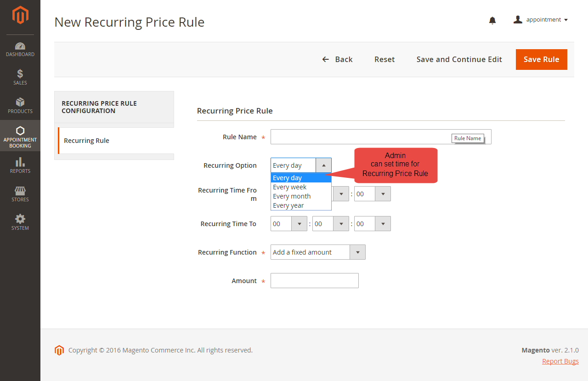Open the Stores storefront icon
This screenshot has height=381, width=588.
(20, 194)
